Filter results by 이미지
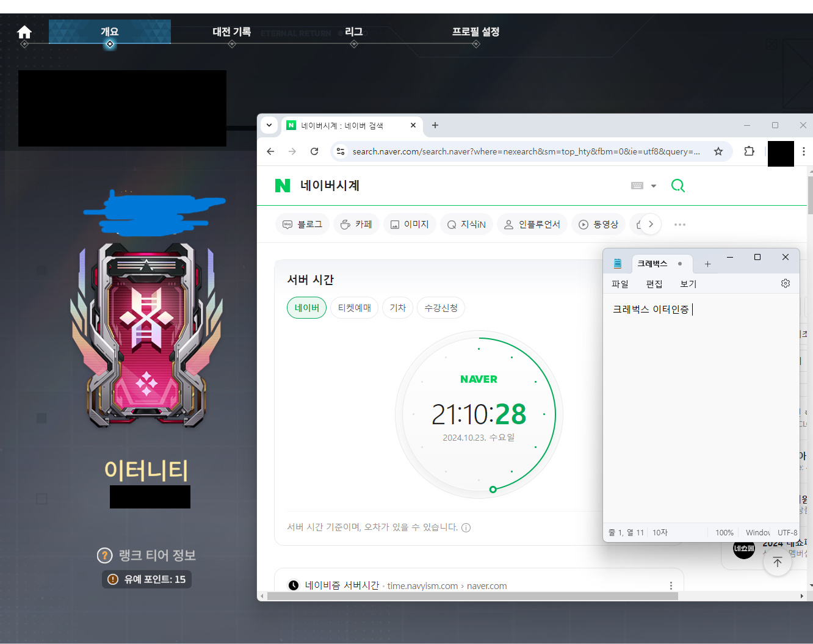Image resolution: width=813 pixels, height=644 pixels. 410,225
